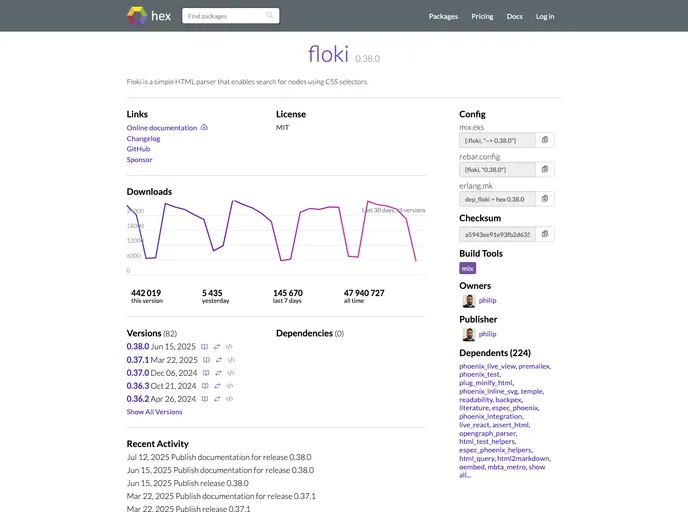Open the Sponsor link
Screen dimensions: 688x512
139,160
